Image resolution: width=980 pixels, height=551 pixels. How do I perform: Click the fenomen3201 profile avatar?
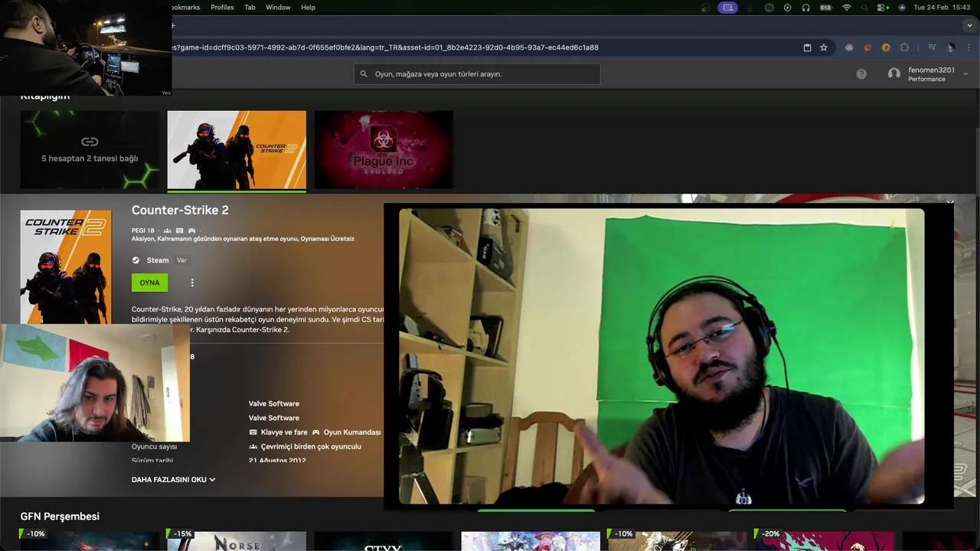(x=894, y=74)
